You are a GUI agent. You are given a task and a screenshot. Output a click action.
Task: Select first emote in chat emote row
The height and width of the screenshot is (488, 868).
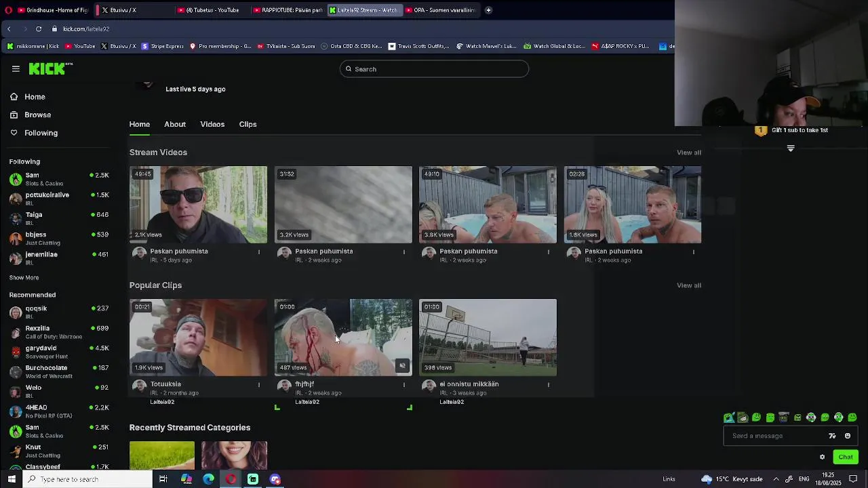[729, 418]
